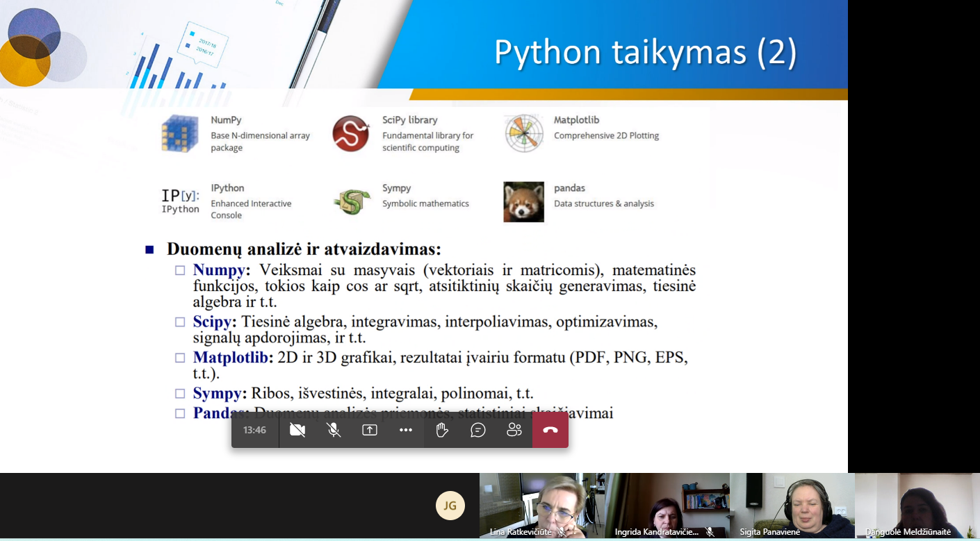Unmute the microphone in the call toolbar
Viewport: 980px width, 541px height.
click(x=334, y=430)
